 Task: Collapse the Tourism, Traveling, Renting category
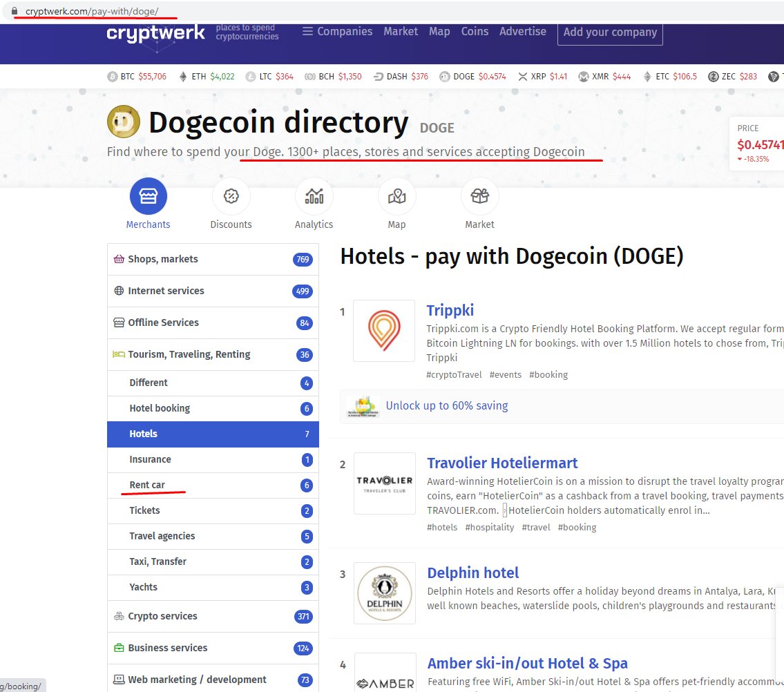(x=213, y=354)
